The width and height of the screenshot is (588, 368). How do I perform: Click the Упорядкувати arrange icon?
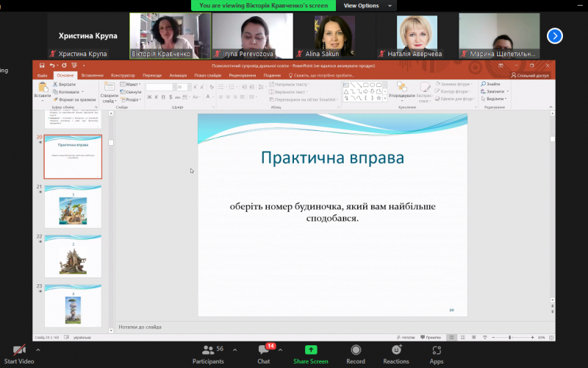pos(401,87)
